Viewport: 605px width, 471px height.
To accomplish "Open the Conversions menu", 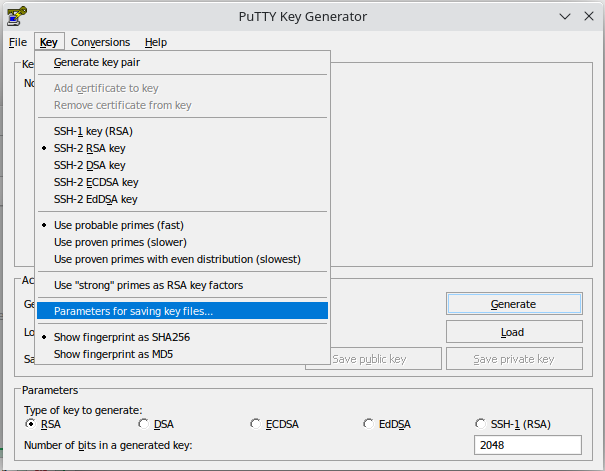I will point(100,42).
